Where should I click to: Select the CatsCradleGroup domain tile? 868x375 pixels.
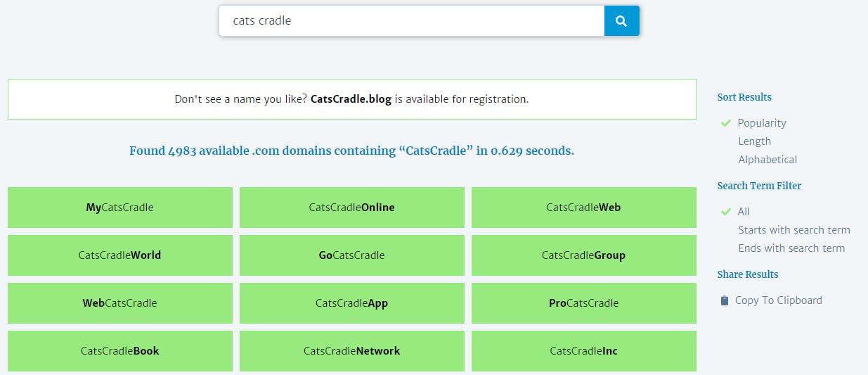[584, 255]
